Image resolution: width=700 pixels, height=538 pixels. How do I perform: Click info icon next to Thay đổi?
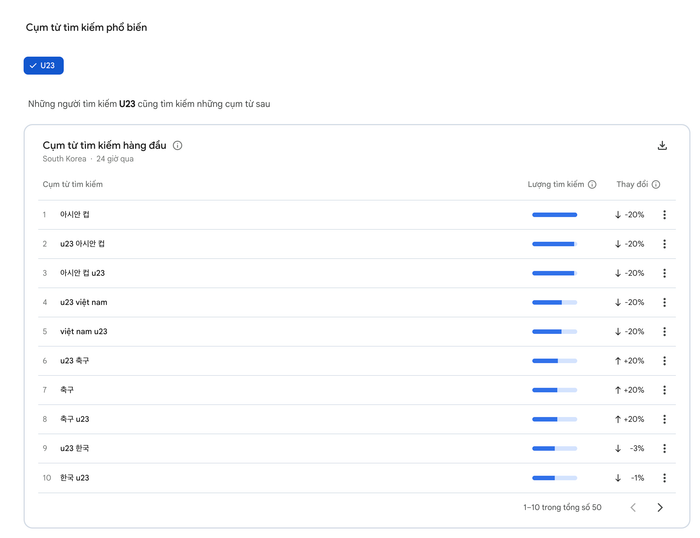point(656,185)
